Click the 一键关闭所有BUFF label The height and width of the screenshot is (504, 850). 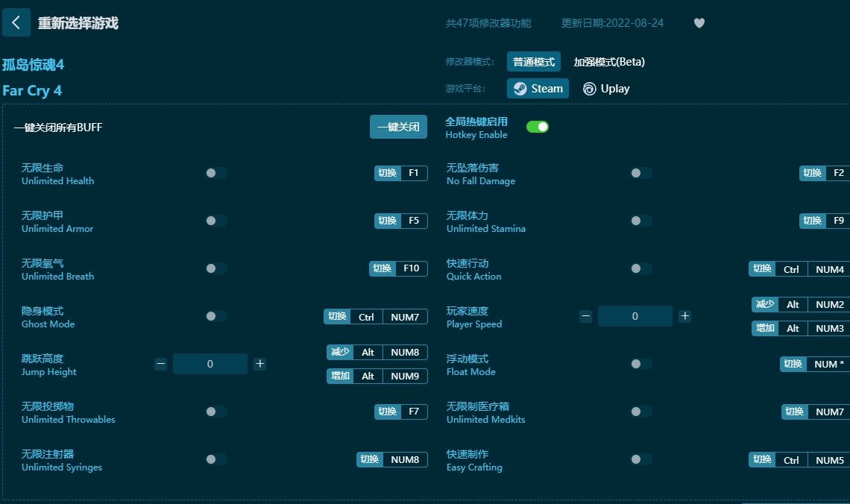tap(58, 127)
